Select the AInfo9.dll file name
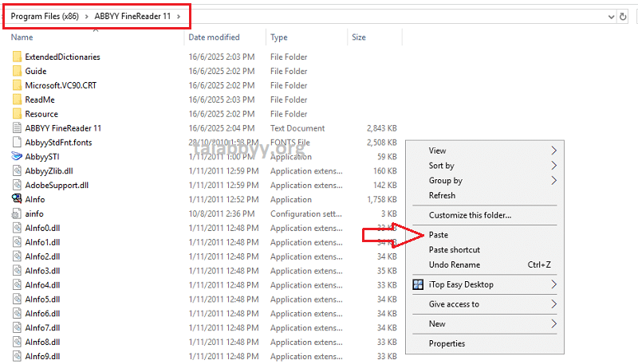638x364 pixels. [x=43, y=356]
